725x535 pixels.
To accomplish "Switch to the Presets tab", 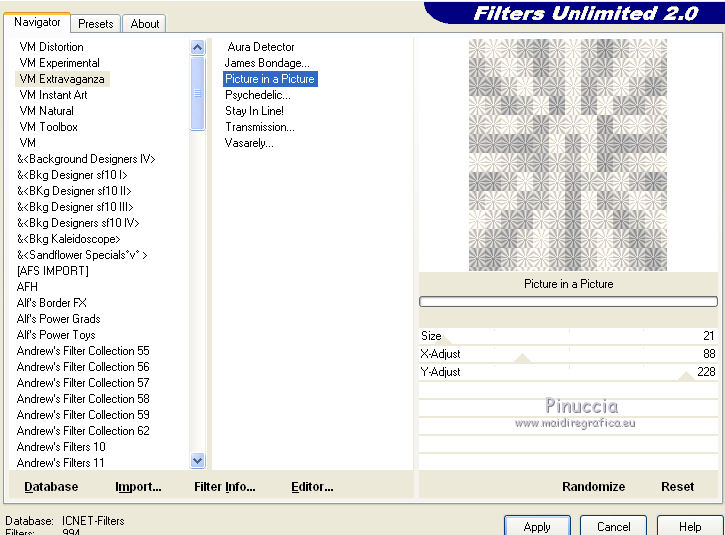I will tap(95, 24).
